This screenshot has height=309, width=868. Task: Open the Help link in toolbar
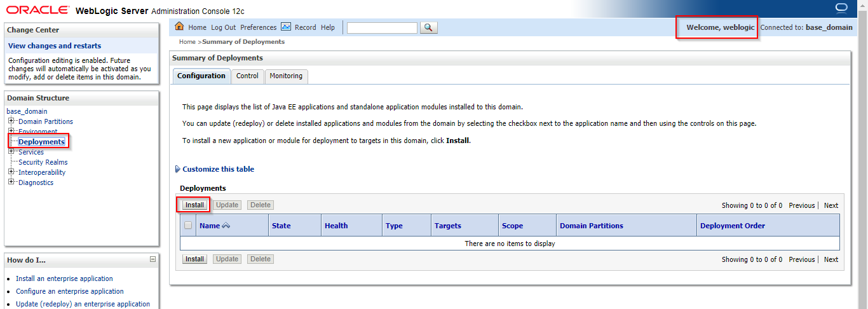[328, 27]
